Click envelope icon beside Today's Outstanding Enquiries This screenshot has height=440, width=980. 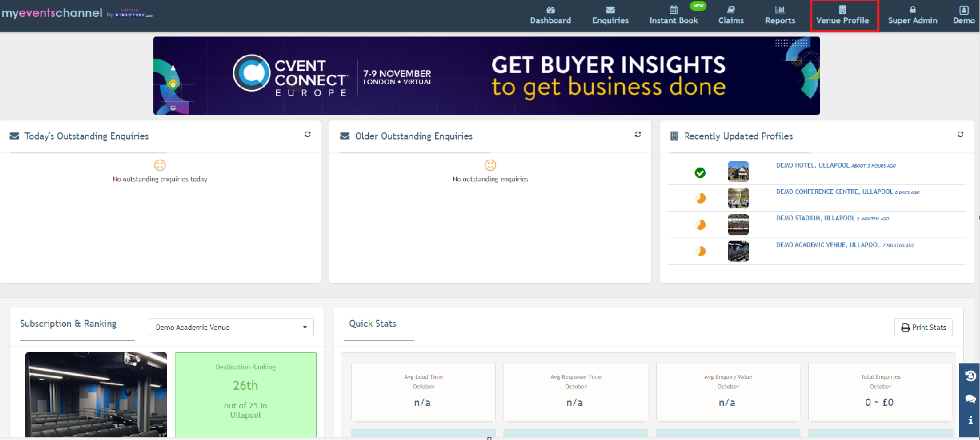coord(14,136)
